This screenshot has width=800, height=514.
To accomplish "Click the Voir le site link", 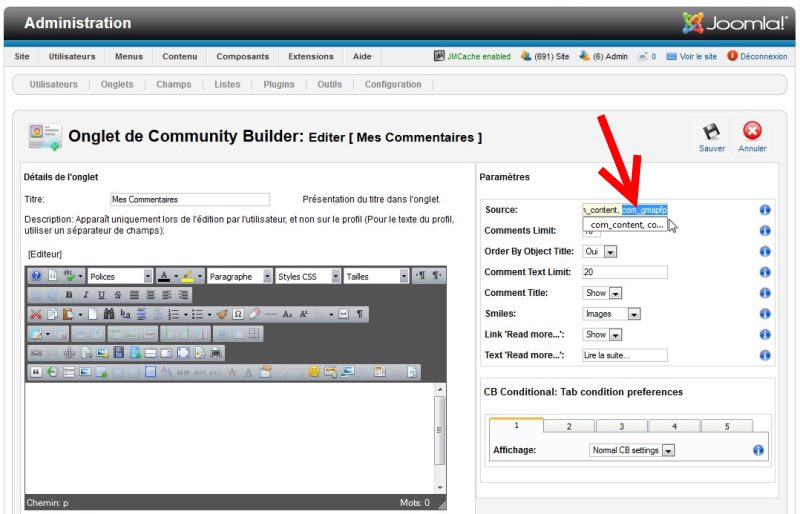I will click(691, 56).
